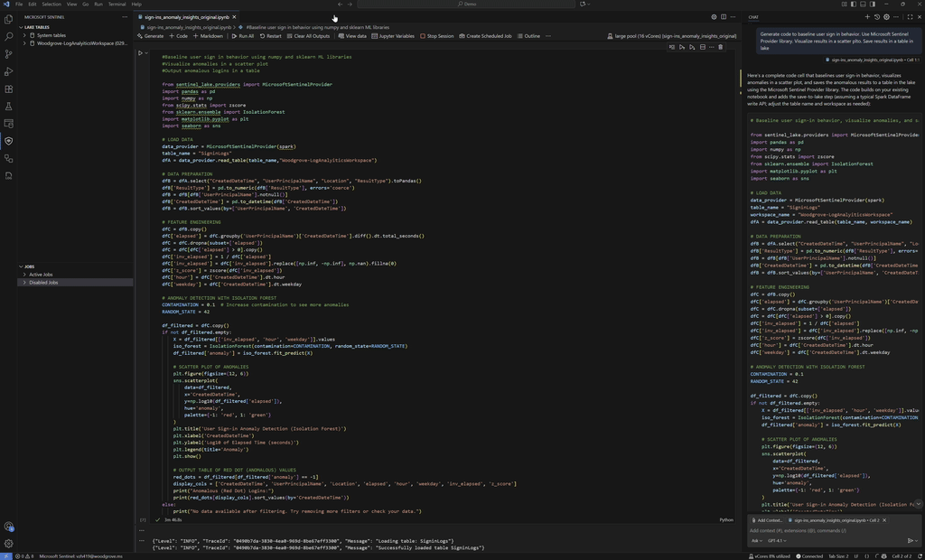This screenshot has width=925, height=560.
Task: Expand the System tables tree node
Action: tap(24, 35)
